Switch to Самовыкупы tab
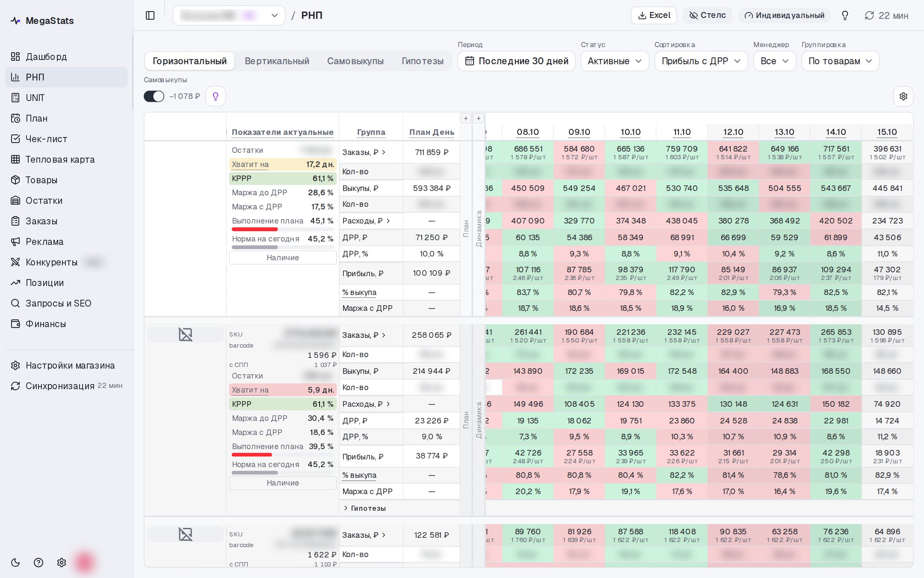This screenshot has height=578, width=924. 355,61
